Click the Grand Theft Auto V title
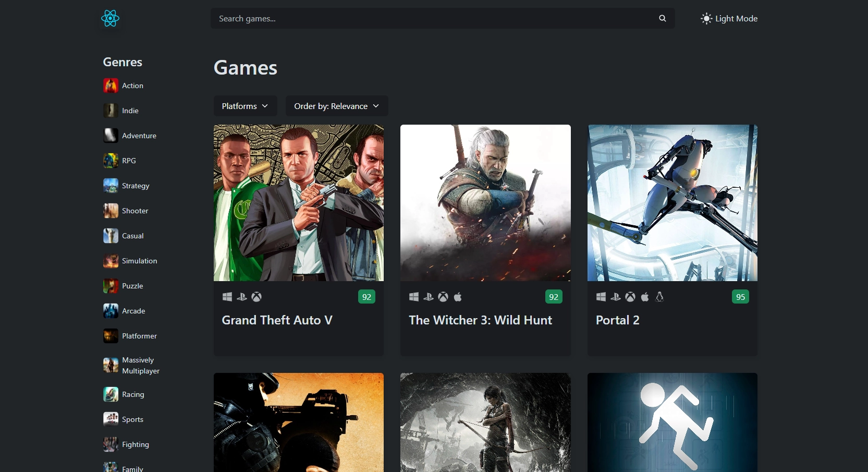868x472 pixels. [x=277, y=320]
